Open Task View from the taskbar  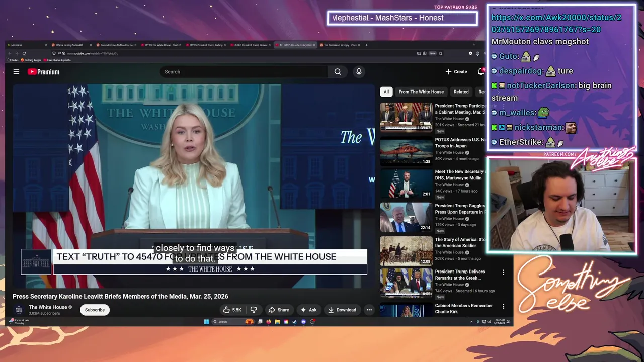point(260,322)
